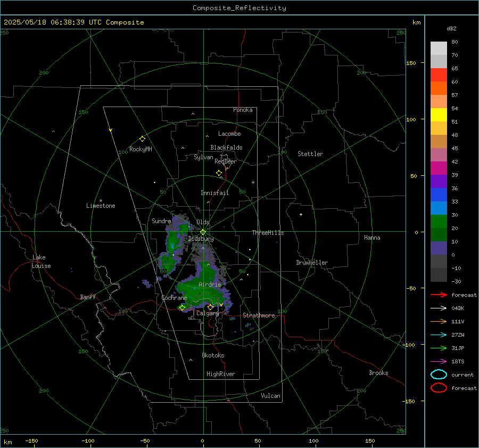Click the white 04DK arrow icon
The image size is (479, 448).
[439, 308]
